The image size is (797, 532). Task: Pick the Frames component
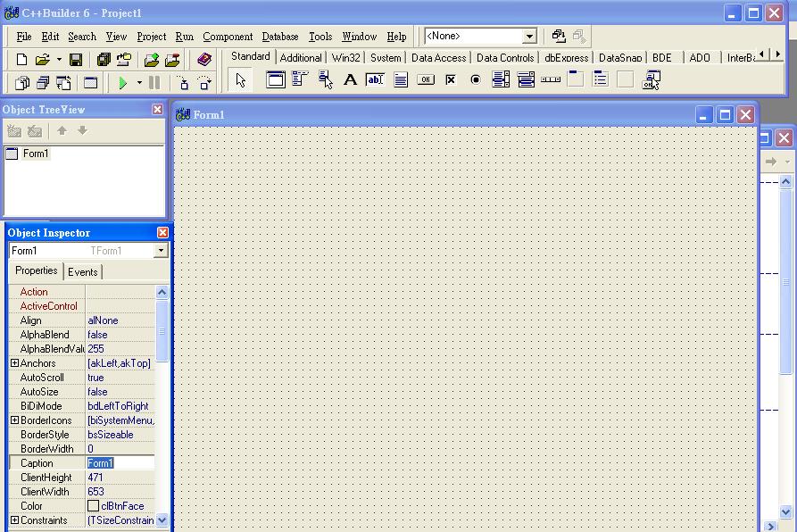[x=276, y=79]
